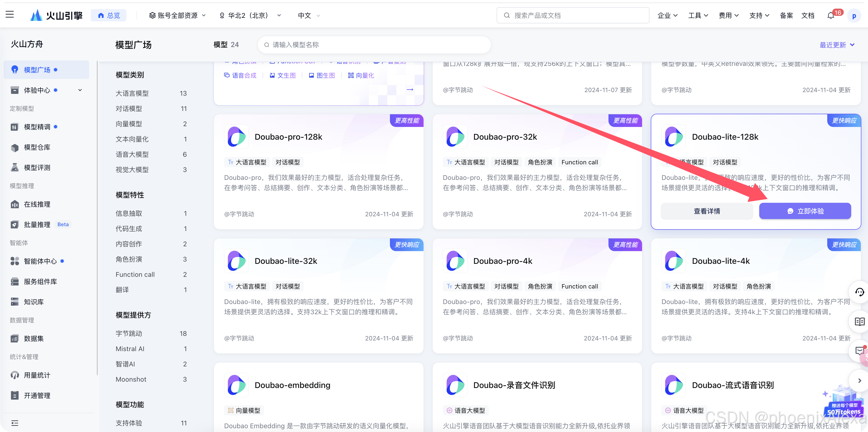Collapse the sidebar using bottom menu icon

click(15, 423)
